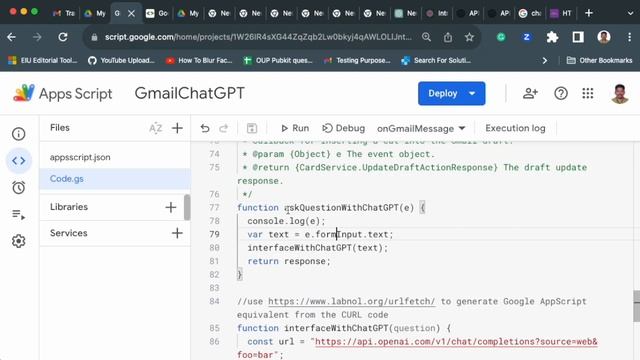Open the Extensions puzzle icon
This screenshot has width=640, height=360.
(552, 37)
